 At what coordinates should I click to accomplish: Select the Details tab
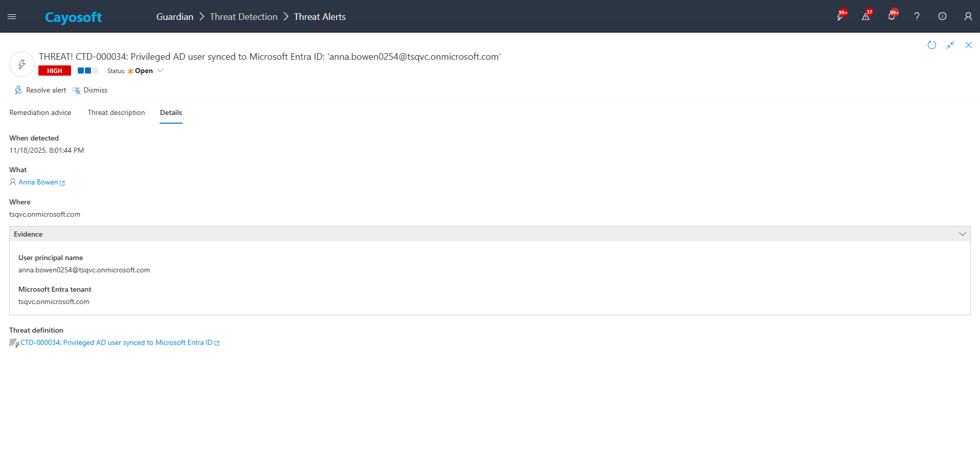171,112
